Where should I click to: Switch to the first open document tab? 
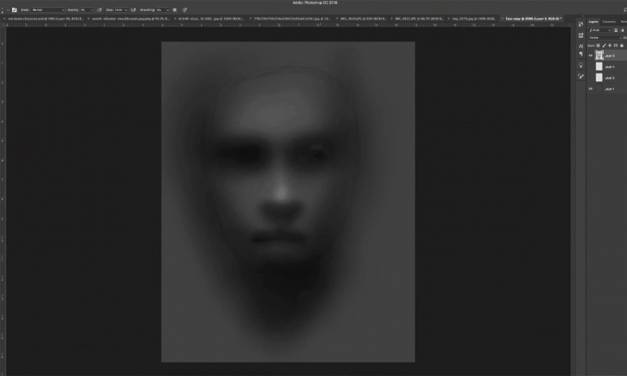(45, 18)
